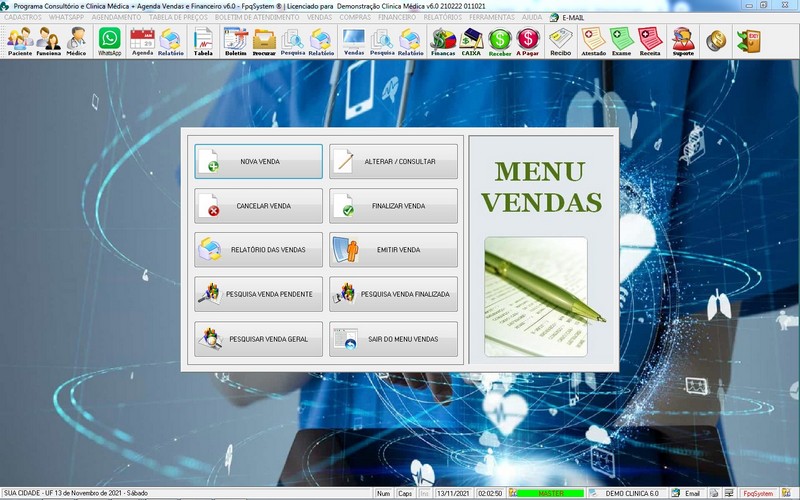This screenshot has width=800, height=500.
Task: Click the network computer icon in status bar
Action: 729,493
